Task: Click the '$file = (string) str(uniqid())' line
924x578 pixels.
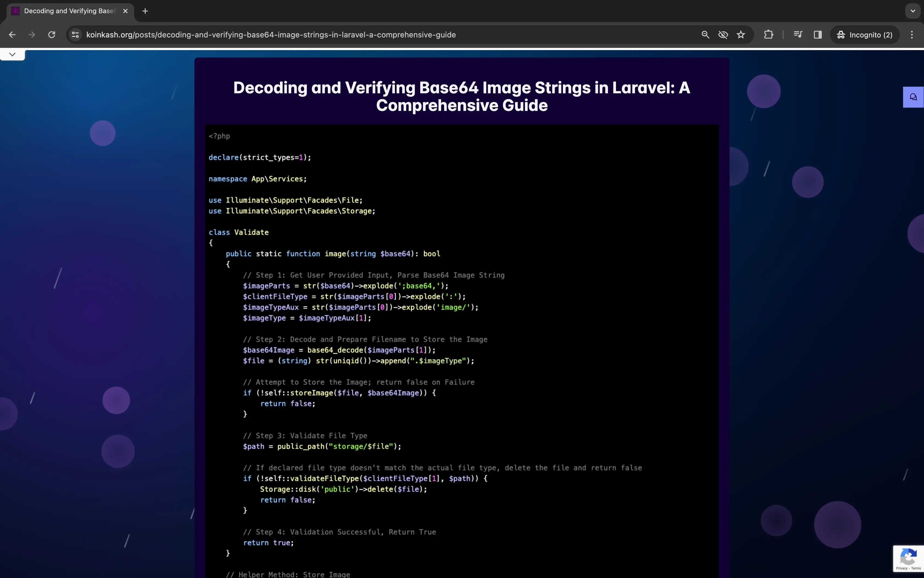Action: (x=359, y=361)
